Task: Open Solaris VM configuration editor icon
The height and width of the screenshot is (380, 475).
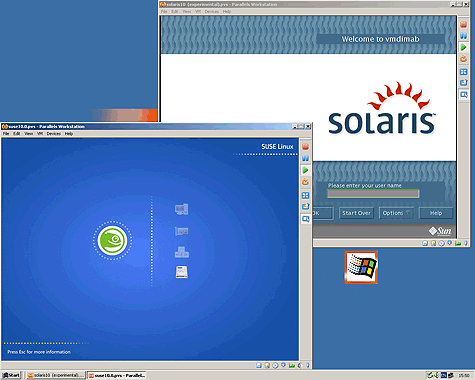Action: coord(463,83)
